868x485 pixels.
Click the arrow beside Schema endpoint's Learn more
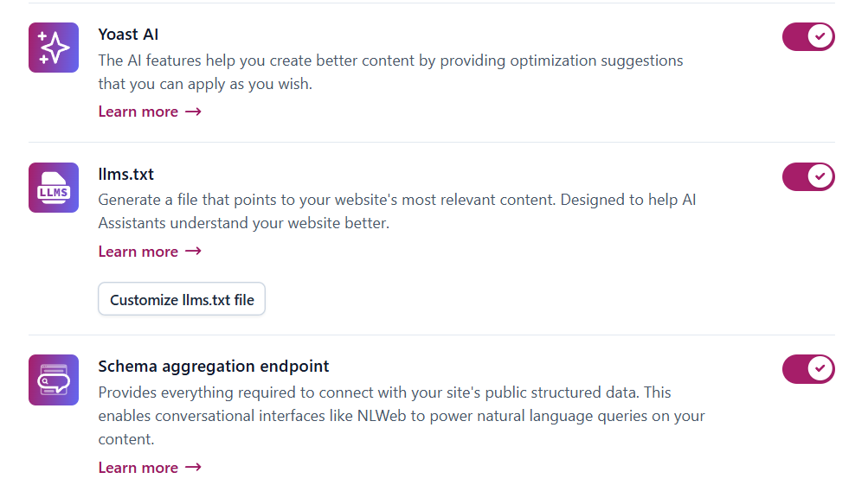tap(193, 468)
